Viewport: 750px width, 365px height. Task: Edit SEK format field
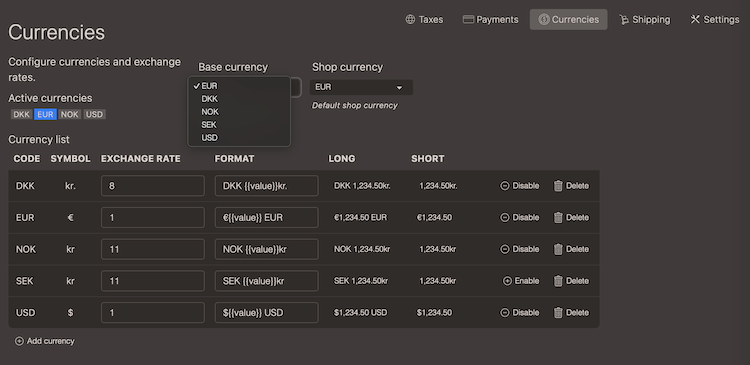pos(266,281)
